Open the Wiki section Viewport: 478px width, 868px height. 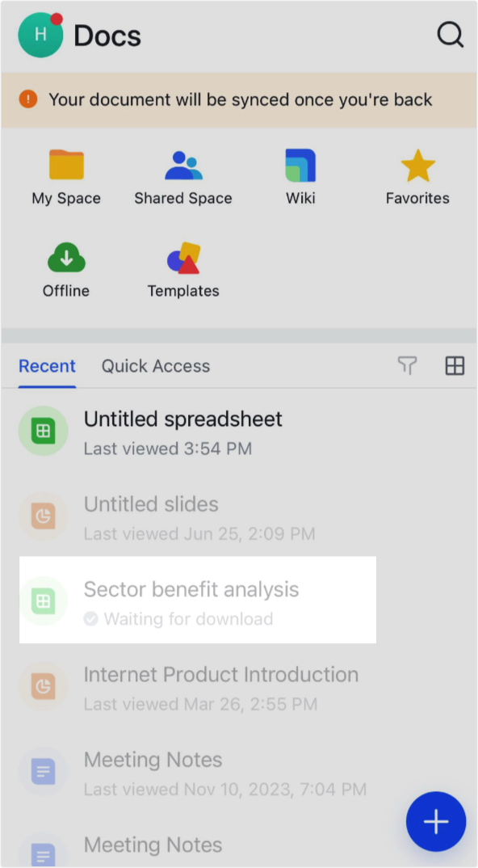tap(300, 176)
